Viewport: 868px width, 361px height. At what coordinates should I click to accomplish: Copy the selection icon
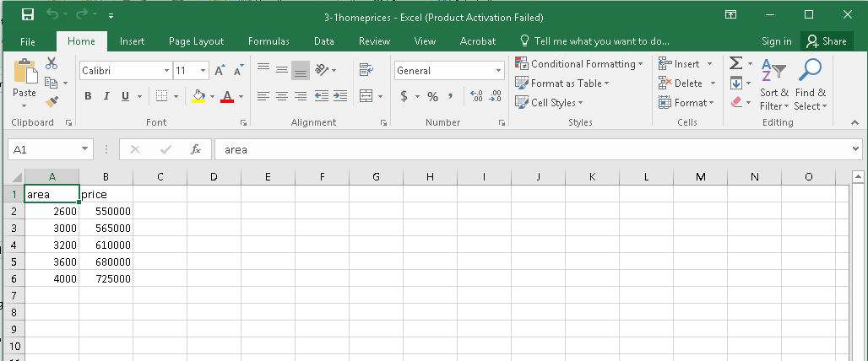tap(52, 83)
